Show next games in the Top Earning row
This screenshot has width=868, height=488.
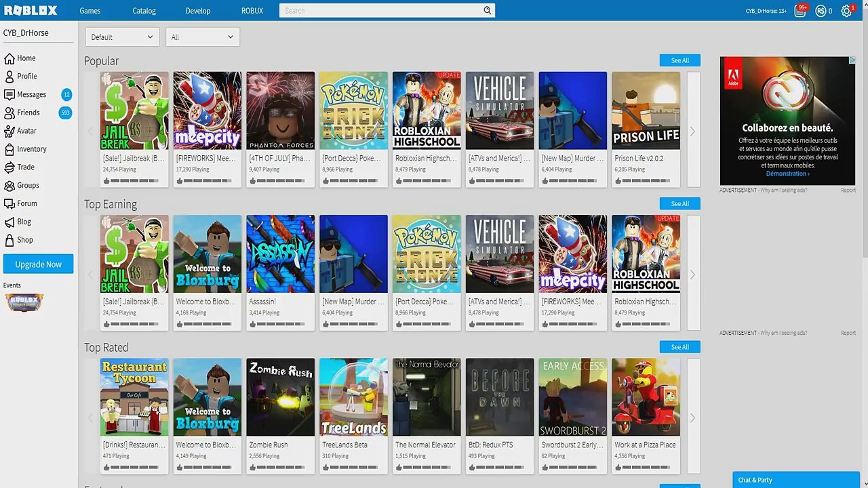(692, 274)
